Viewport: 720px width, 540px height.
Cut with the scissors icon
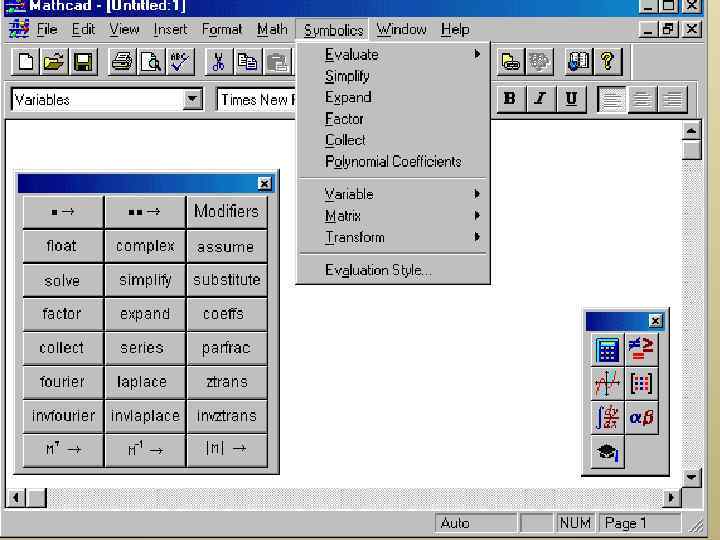[219, 62]
